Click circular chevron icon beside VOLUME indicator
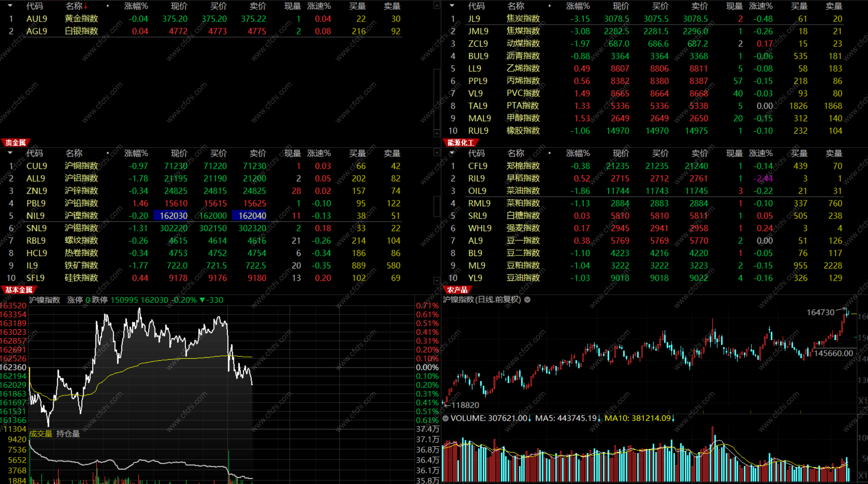 445,418
